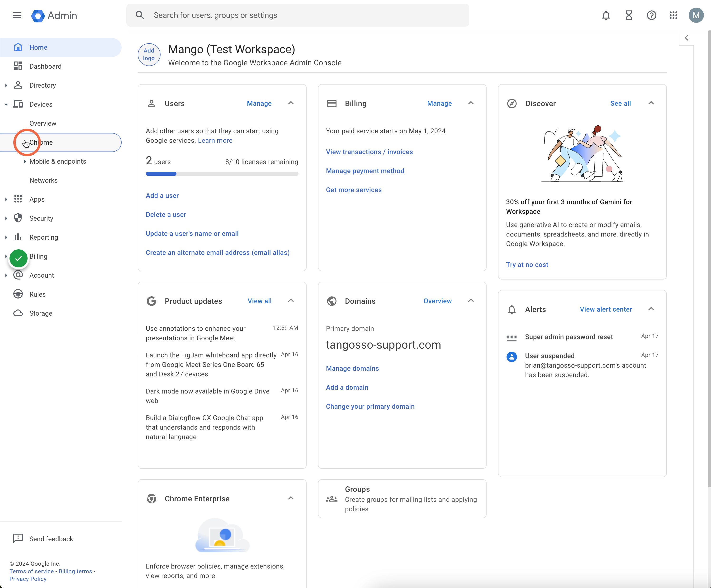This screenshot has width=711, height=588.
Task: Collapse the Chrome Enterprise card chevron
Action: pyautogui.click(x=291, y=498)
